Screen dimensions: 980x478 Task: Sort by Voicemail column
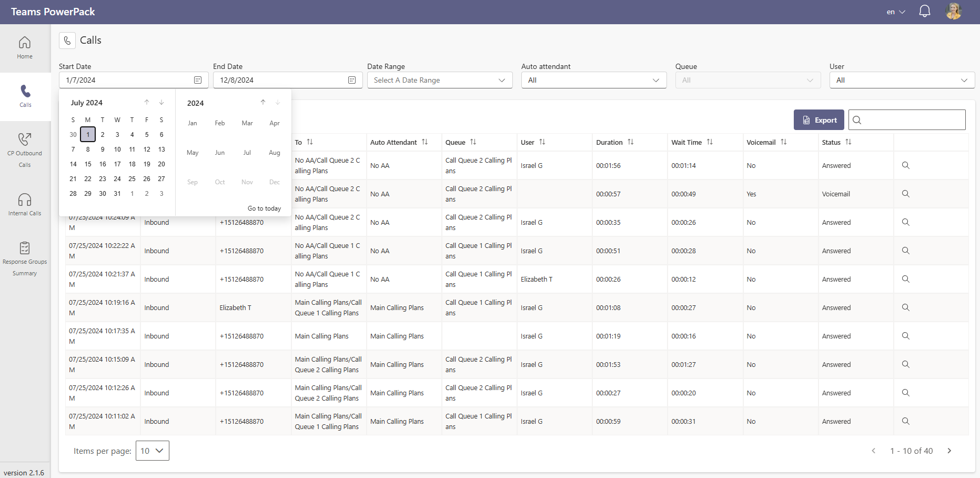783,142
